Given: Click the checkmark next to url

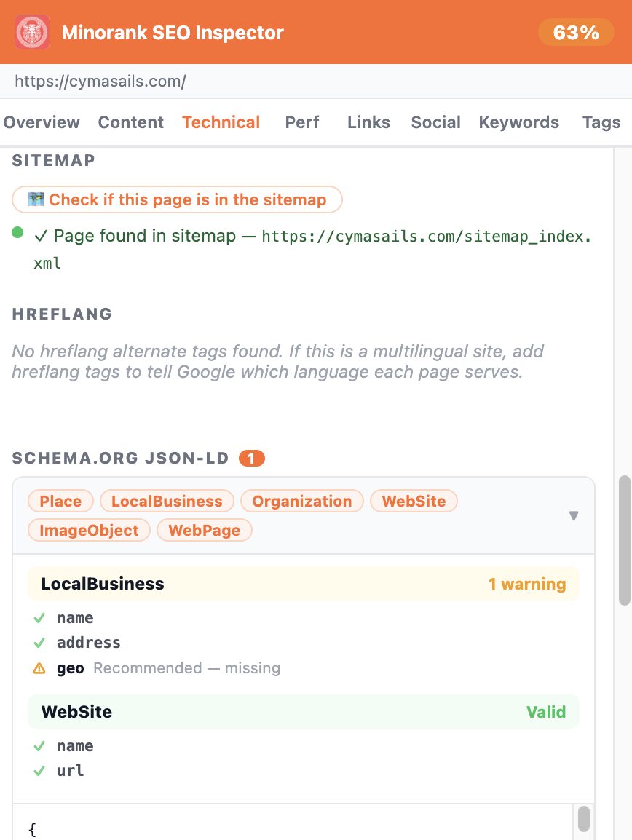Looking at the screenshot, I should [x=39, y=771].
